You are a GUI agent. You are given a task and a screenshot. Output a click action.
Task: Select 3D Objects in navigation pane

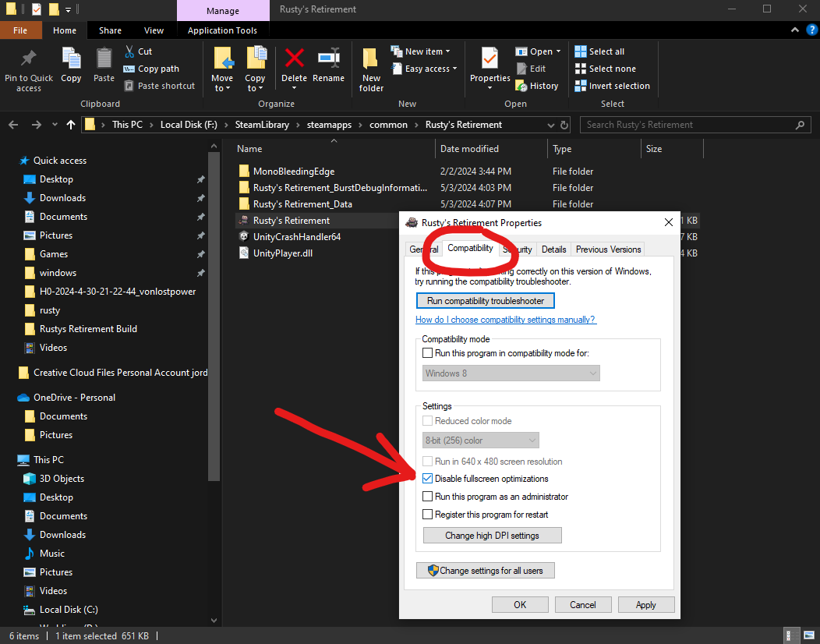tap(62, 479)
